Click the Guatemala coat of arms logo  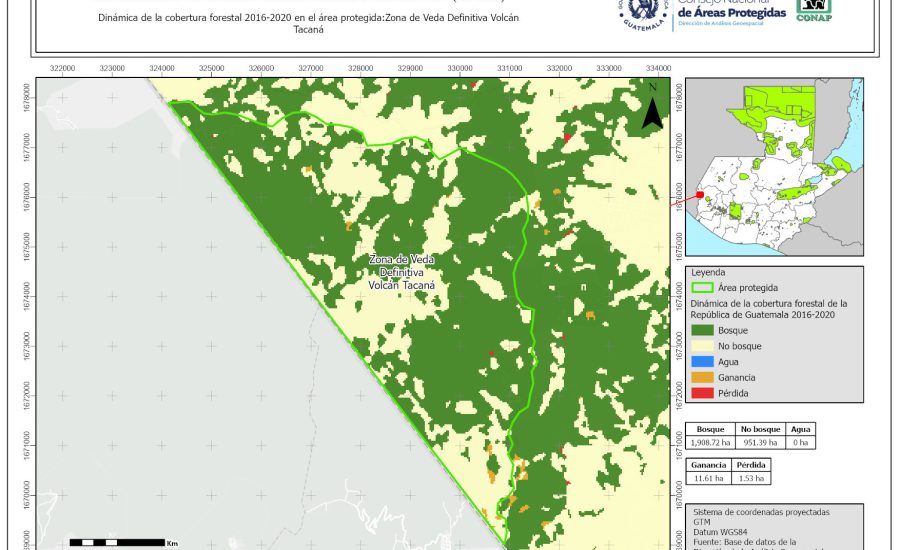(x=647, y=13)
